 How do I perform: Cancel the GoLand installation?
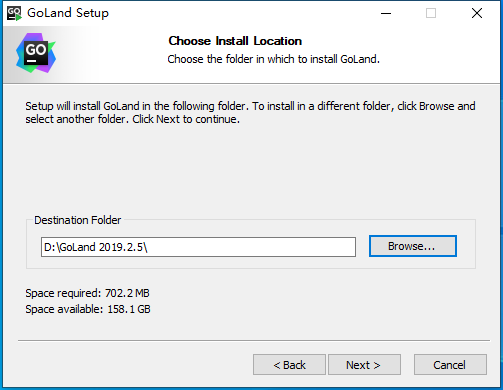pyautogui.click(x=450, y=365)
